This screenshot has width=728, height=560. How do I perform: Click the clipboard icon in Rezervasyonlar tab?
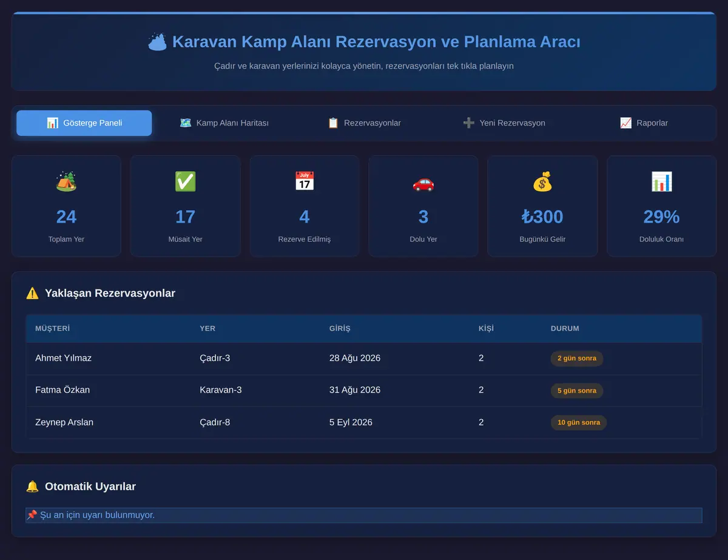pos(333,123)
